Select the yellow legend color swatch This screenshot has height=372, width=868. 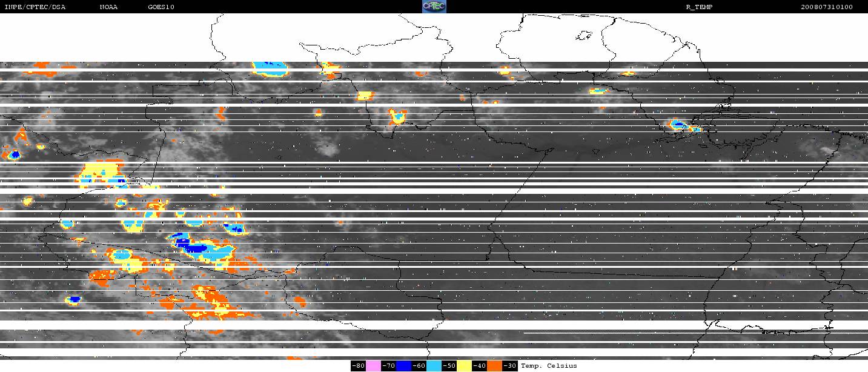click(464, 366)
